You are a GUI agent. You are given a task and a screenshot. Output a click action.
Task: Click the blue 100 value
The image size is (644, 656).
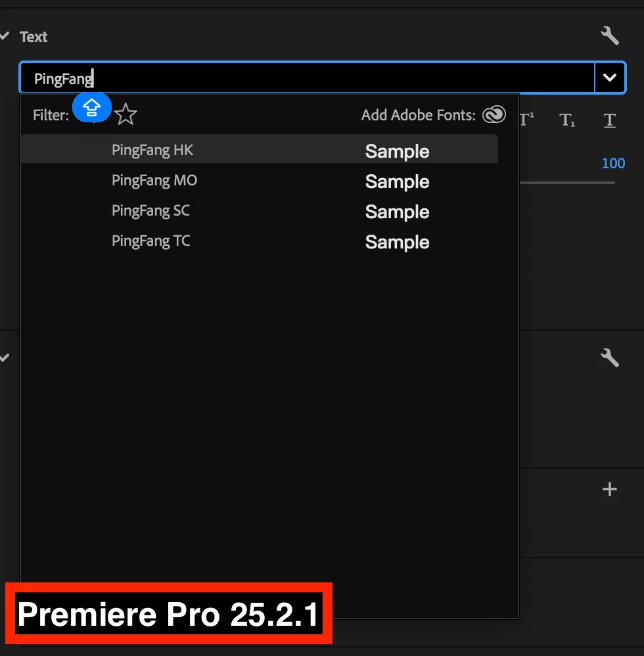[613, 163]
